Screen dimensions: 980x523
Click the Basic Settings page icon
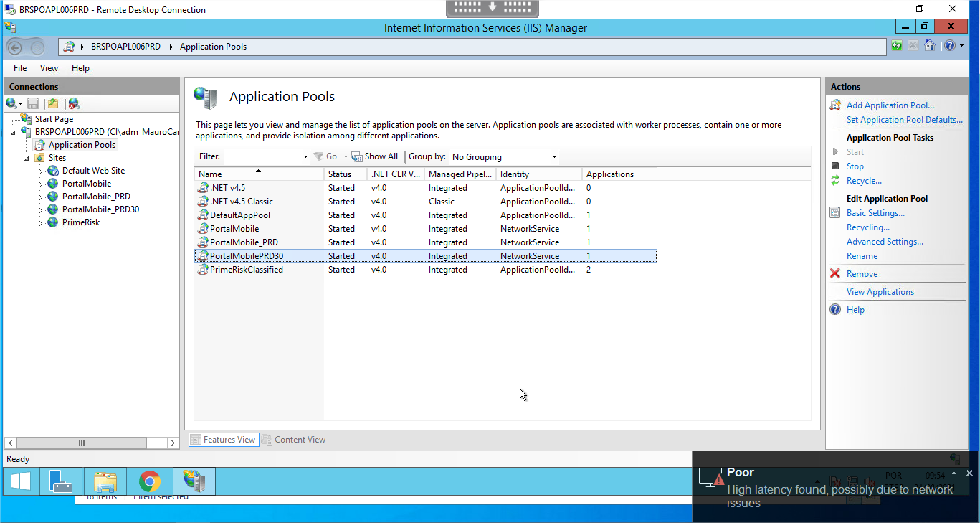pyautogui.click(x=835, y=213)
